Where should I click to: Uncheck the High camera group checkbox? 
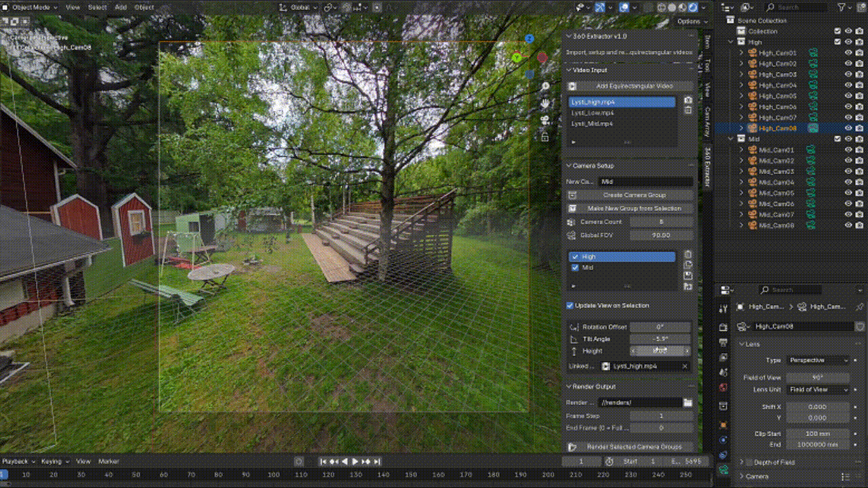pos(575,257)
